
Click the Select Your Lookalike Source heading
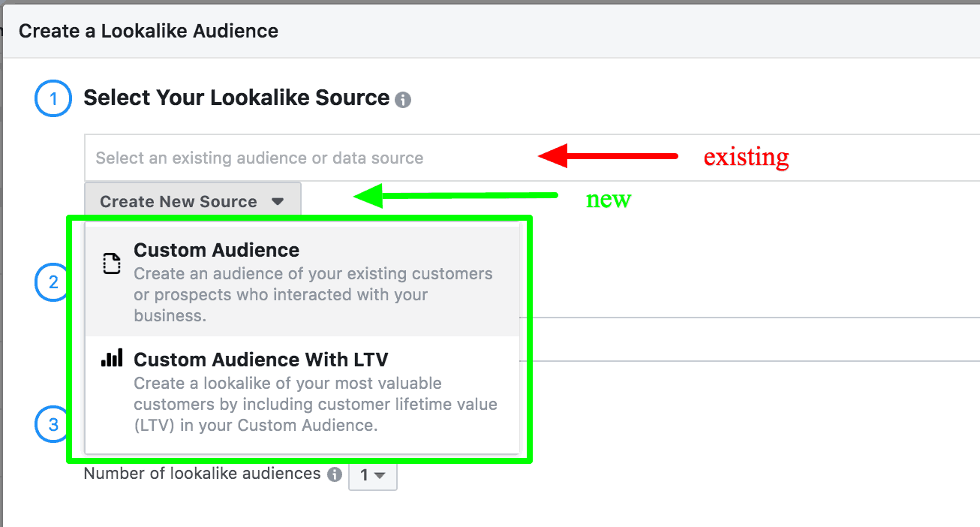(236, 98)
